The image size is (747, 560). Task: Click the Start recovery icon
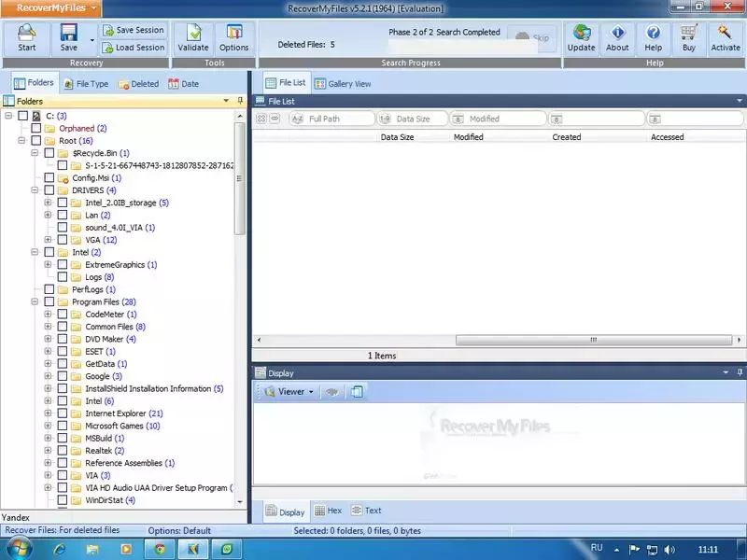pos(27,38)
